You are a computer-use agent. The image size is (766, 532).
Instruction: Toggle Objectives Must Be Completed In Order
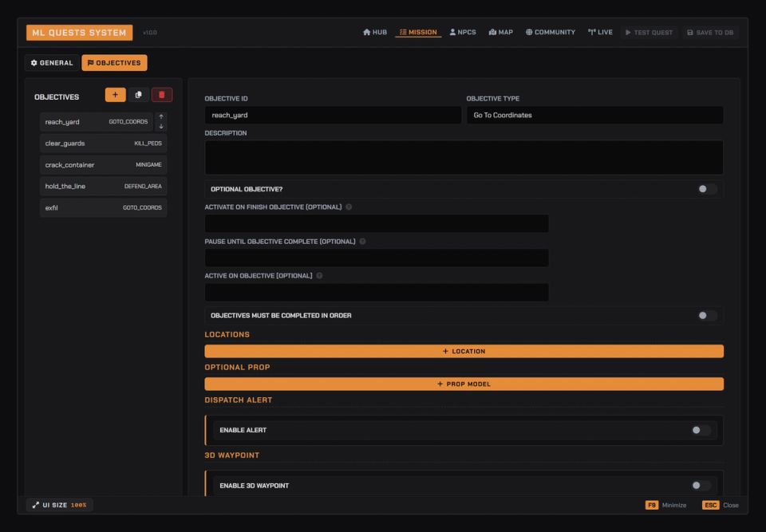pos(707,316)
